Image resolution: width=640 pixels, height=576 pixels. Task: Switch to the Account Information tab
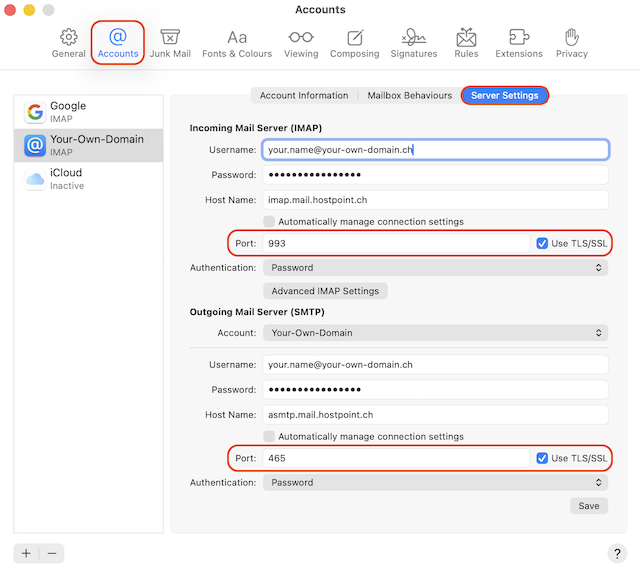point(304,96)
